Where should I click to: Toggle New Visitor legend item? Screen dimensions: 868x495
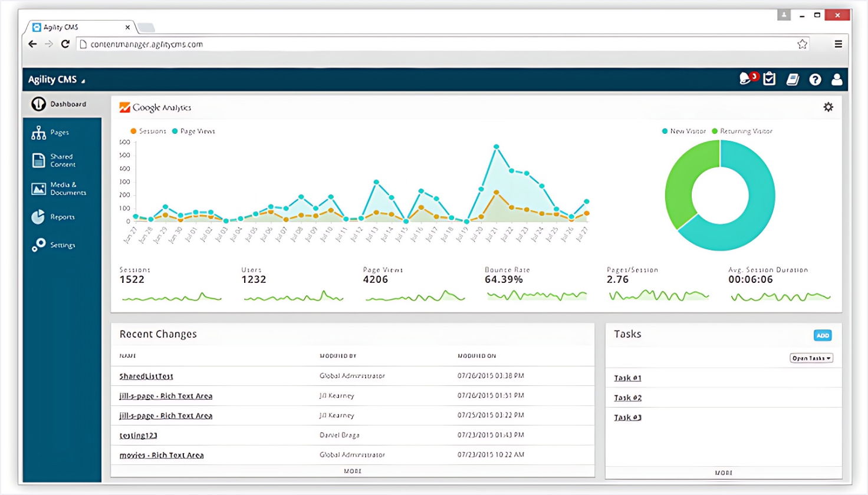[683, 131]
